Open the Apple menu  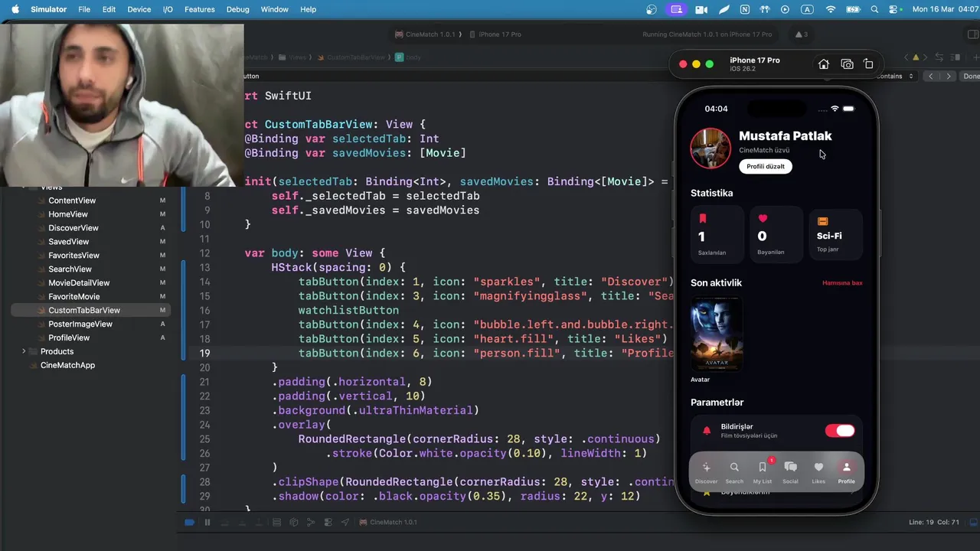point(15,9)
